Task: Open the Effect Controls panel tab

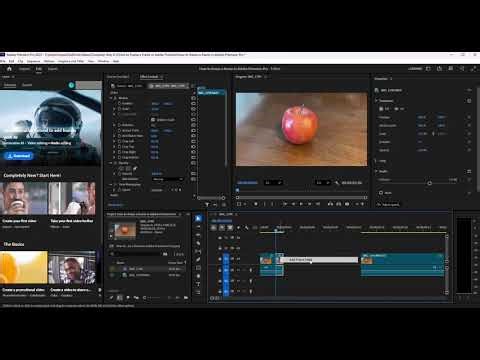Action: [149, 77]
